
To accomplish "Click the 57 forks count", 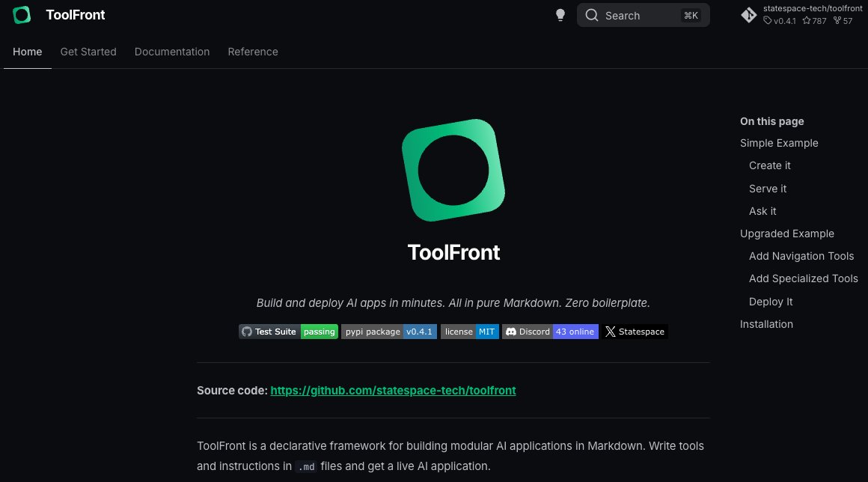I will [843, 21].
